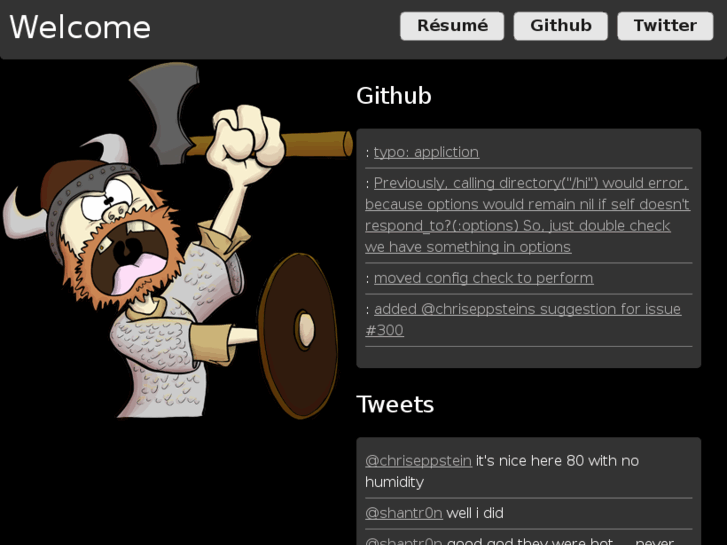Image resolution: width=727 pixels, height=545 pixels.
Task: Click the @shantr0n mention in the last tweet
Action: coord(403,541)
